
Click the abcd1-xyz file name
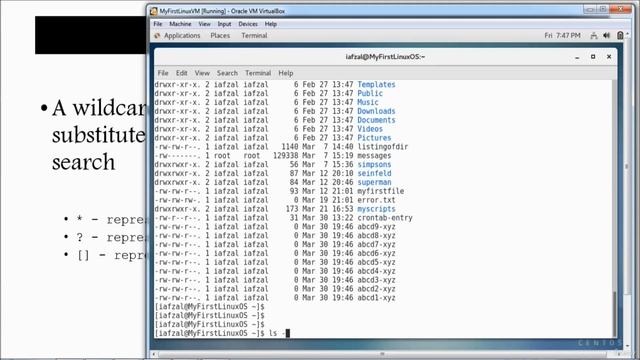pos(376,298)
